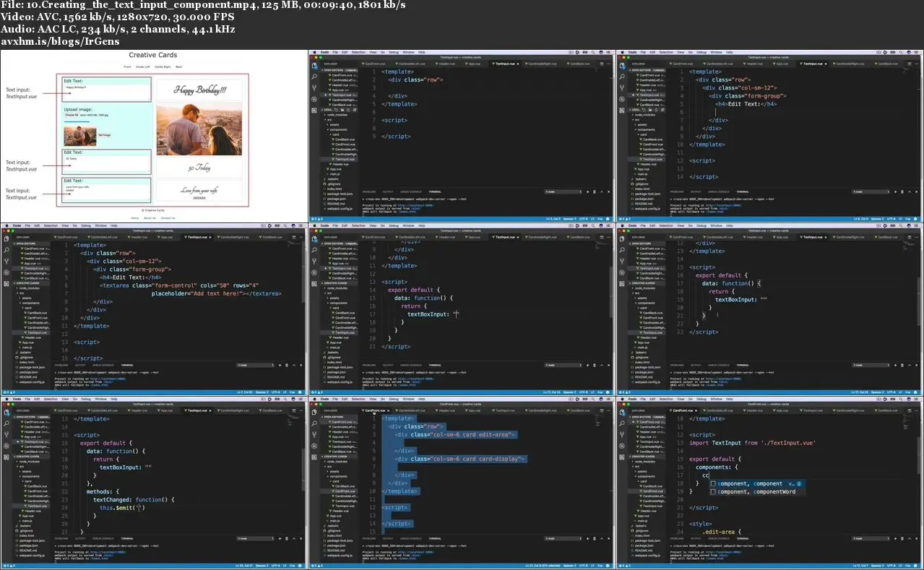Open editor more actions ellipsis in the frame showing only div class="row"

tap(608, 64)
